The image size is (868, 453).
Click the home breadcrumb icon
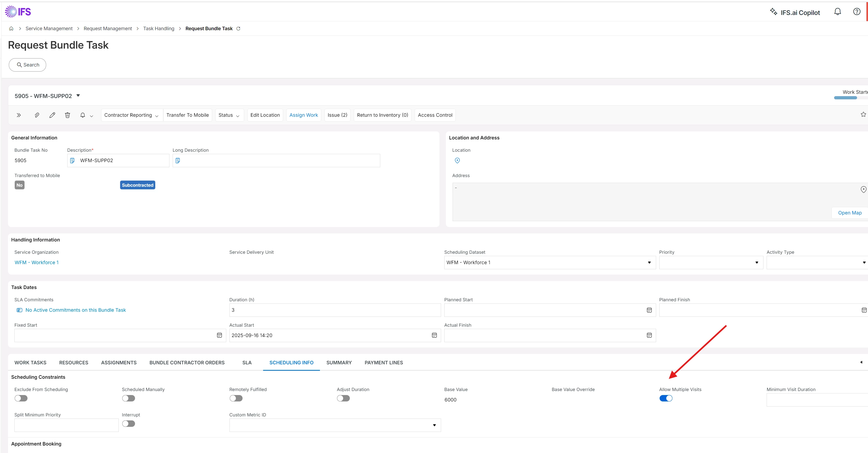click(x=11, y=29)
